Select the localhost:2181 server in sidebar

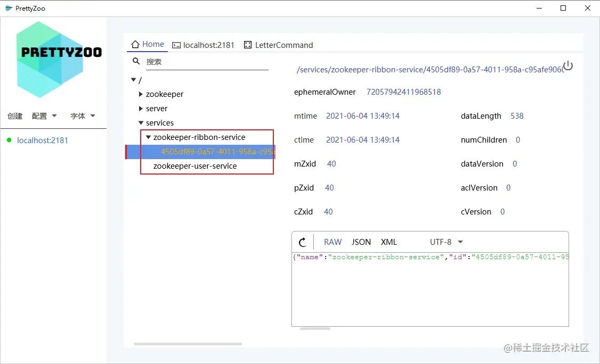[x=43, y=140]
